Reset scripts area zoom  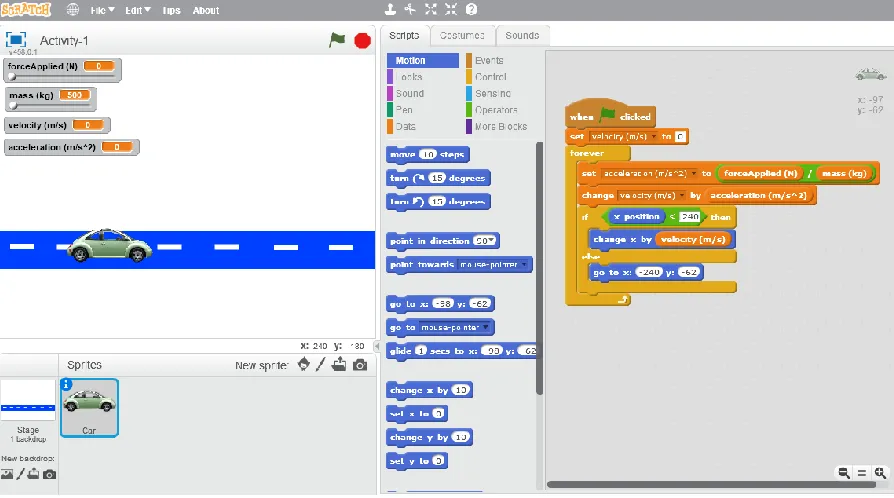click(862, 473)
